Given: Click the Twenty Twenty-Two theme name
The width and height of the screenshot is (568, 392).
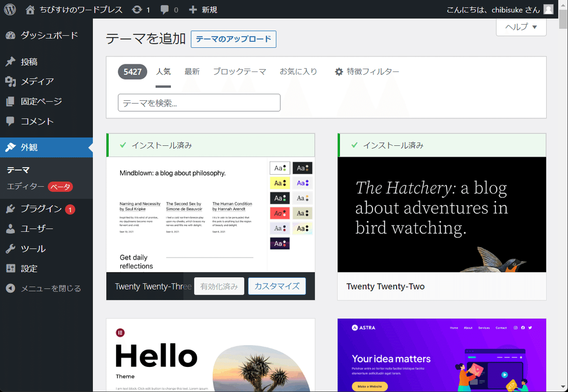Looking at the screenshot, I should tap(385, 286).
